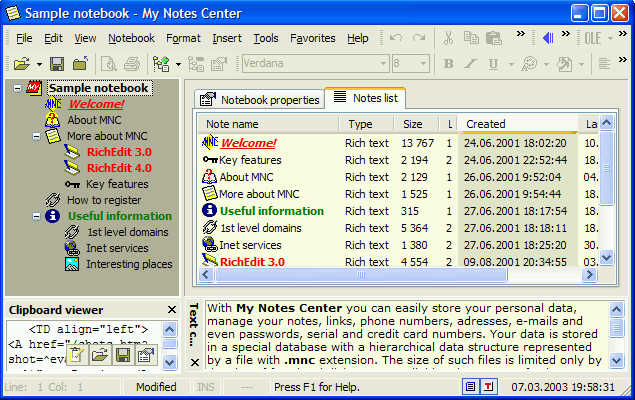Viewport: 635px width, 400px height.
Task: Click the blue back navigation arrow icon
Action: (x=548, y=38)
